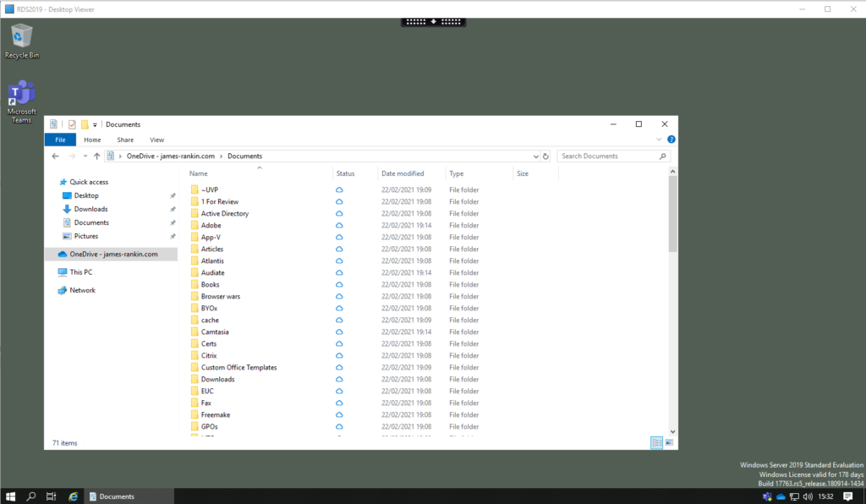Go up one folder level arrow
The width and height of the screenshot is (866, 504).
click(97, 156)
